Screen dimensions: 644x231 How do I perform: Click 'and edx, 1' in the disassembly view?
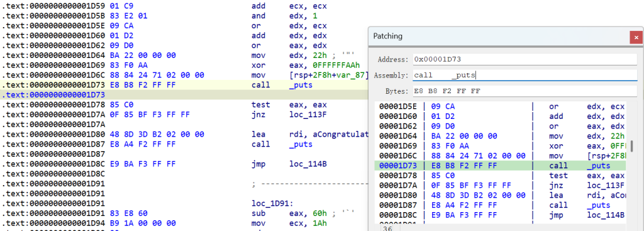point(284,16)
